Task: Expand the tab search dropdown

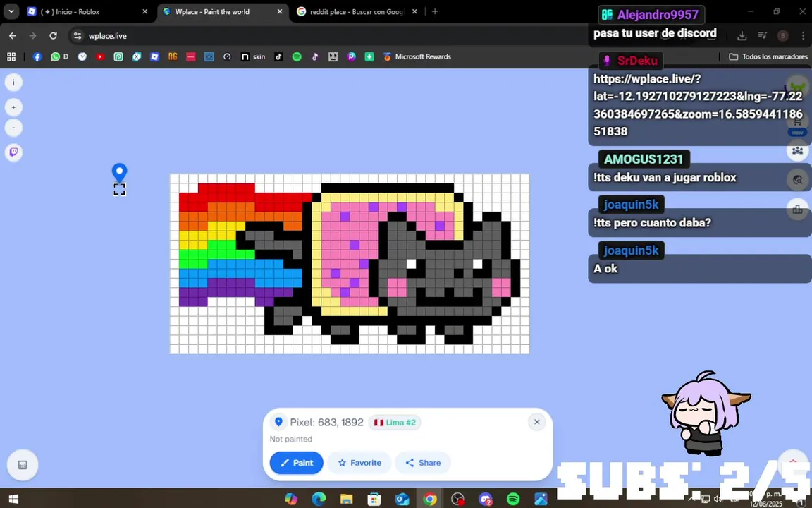Action: pos(11,11)
